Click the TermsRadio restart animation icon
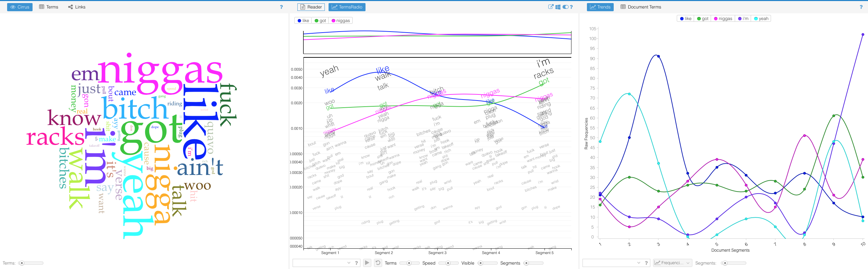Viewport: 868px width, 269px height. click(x=378, y=263)
